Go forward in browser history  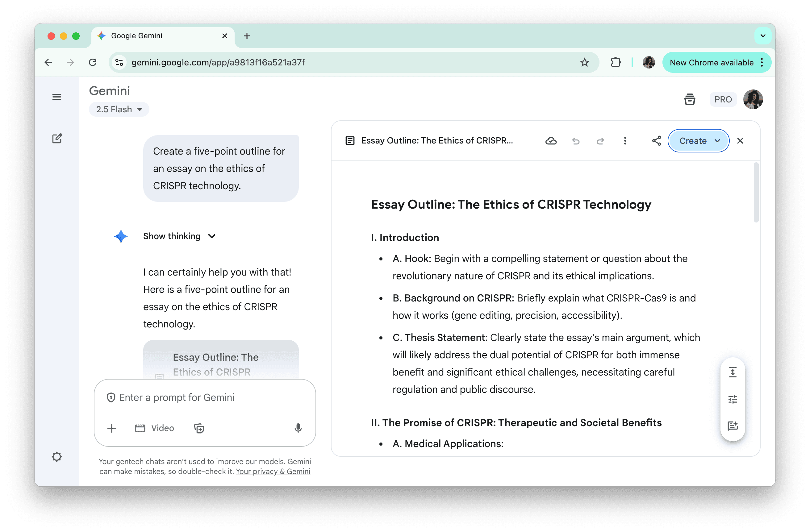pos(70,62)
